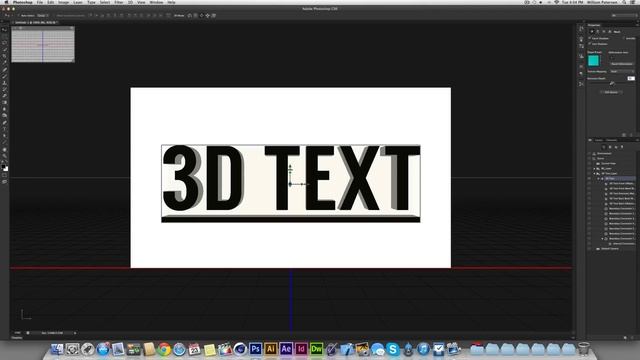Viewport: 640px width, 360px height.
Task: Select the Hand tool
Action: coord(5,150)
